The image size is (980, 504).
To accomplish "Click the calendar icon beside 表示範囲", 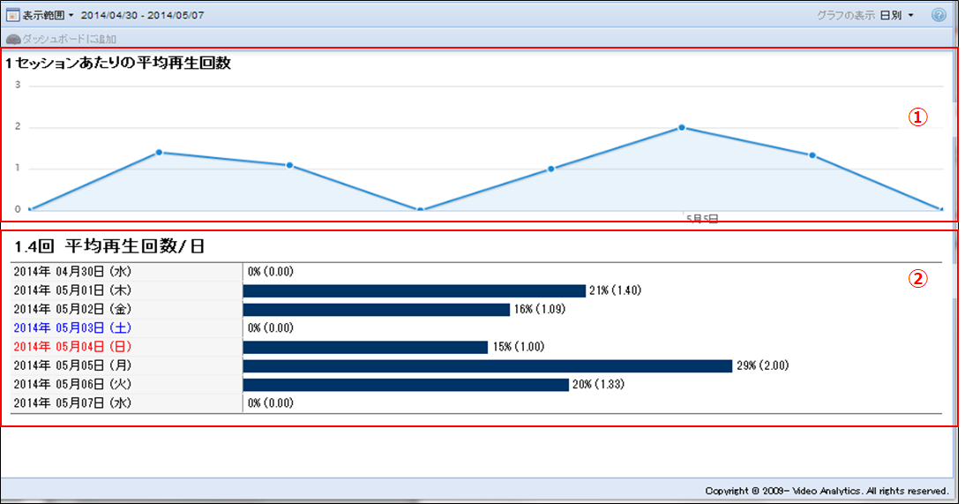I will tap(13, 15).
